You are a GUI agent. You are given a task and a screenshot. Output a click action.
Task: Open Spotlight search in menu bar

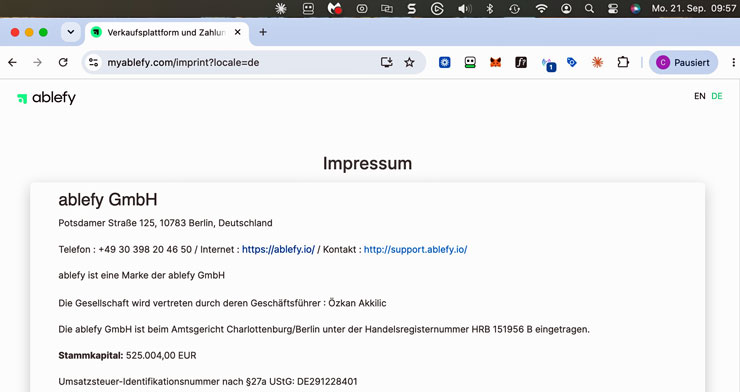(589, 8)
